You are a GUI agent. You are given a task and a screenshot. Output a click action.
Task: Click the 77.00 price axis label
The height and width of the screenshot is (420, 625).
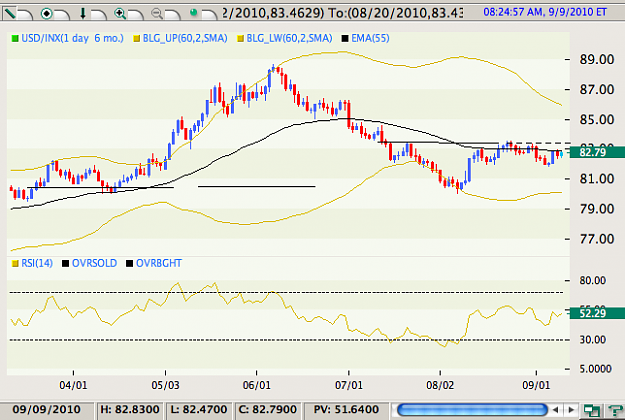pos(597,239)
